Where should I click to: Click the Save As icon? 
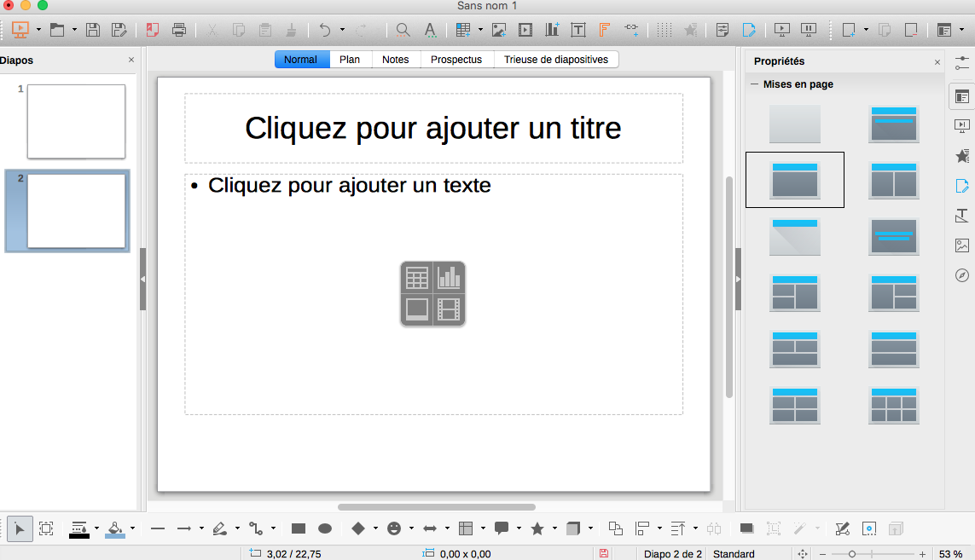point(119,29)
